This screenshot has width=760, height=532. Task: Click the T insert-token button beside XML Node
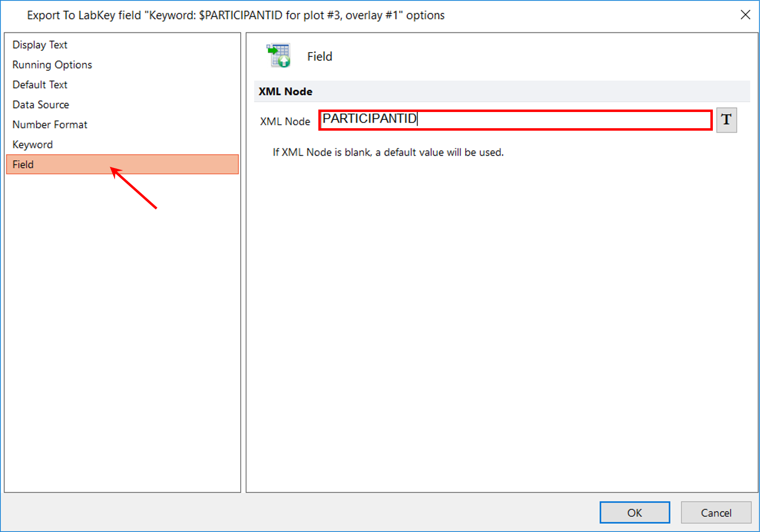point(726,120)
